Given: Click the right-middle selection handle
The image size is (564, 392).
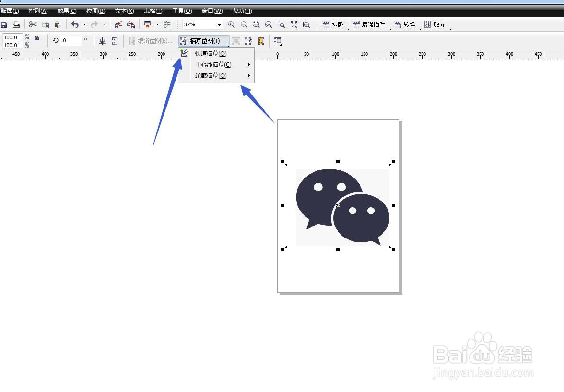Looking at the screenshot, I should click(x=393, y=205).
